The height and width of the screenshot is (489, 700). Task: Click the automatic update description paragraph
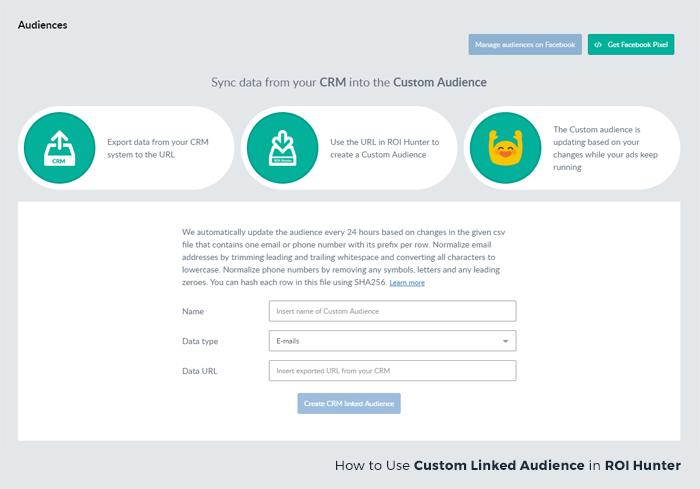[x=344, y=257]
